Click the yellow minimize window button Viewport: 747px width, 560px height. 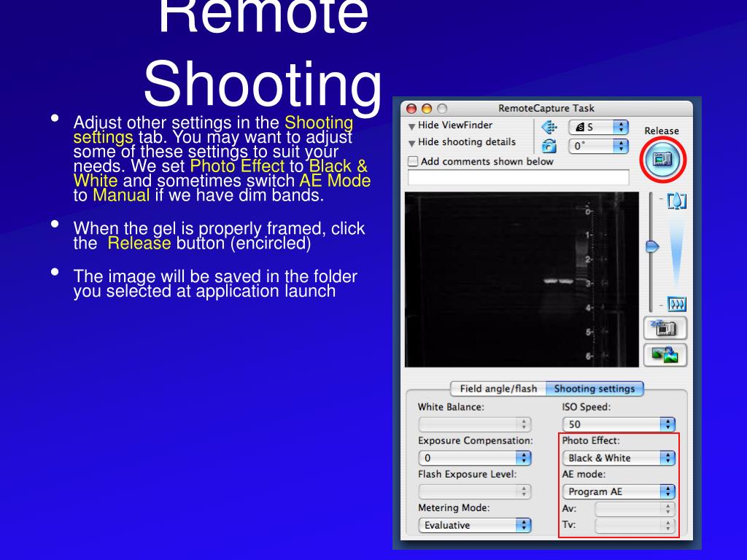(x=427, y=109)
